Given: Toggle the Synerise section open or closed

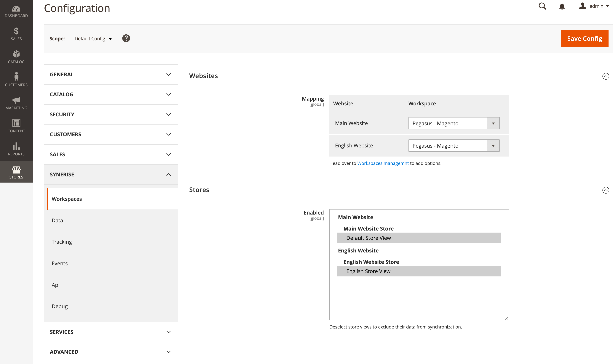Looking at the screenshot, I should (111, 174).
